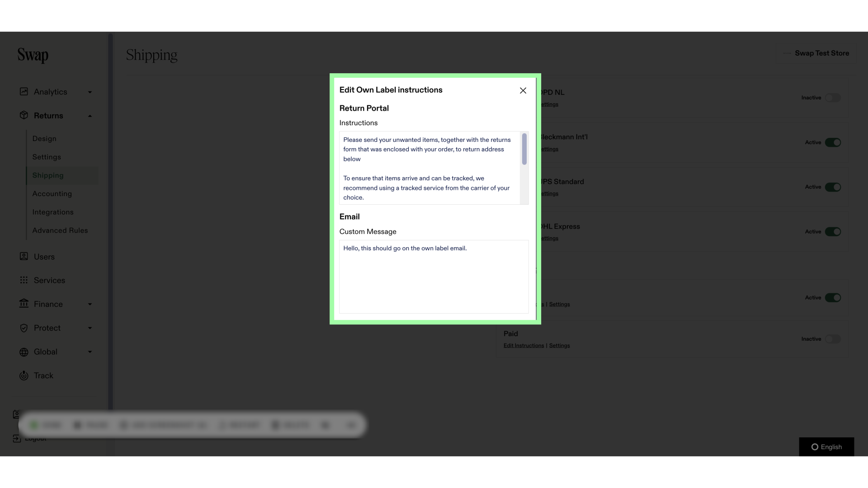Click the Services grid icon
The height and width of the screenshot is (488, 868).
click(24, 280)
